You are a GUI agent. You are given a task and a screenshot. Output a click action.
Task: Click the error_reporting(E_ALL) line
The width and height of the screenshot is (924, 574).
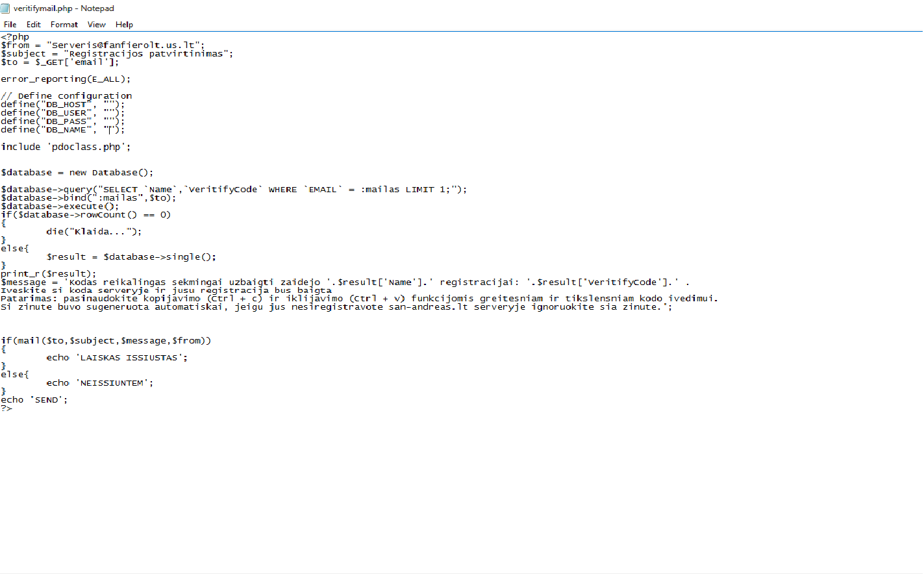[x=66, y=79]
